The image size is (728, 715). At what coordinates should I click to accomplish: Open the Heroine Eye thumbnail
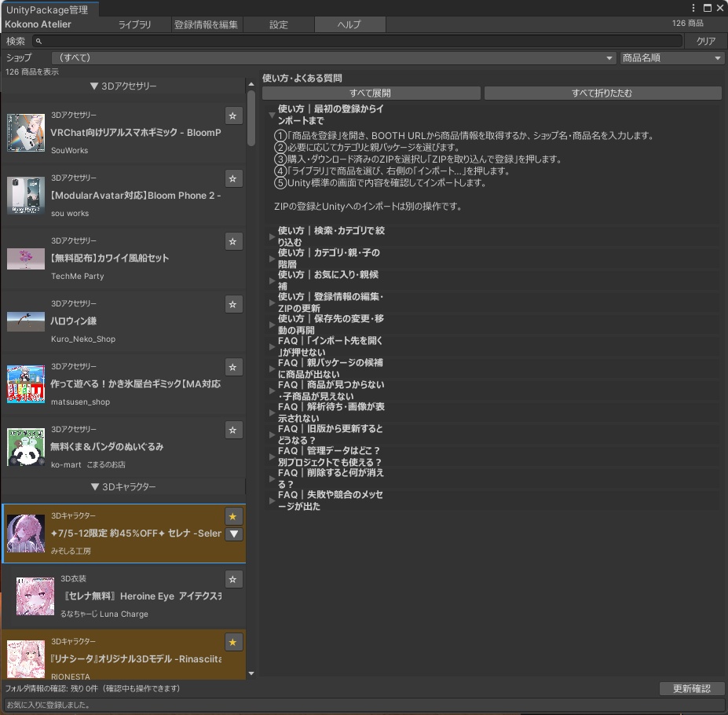[35, 596]
